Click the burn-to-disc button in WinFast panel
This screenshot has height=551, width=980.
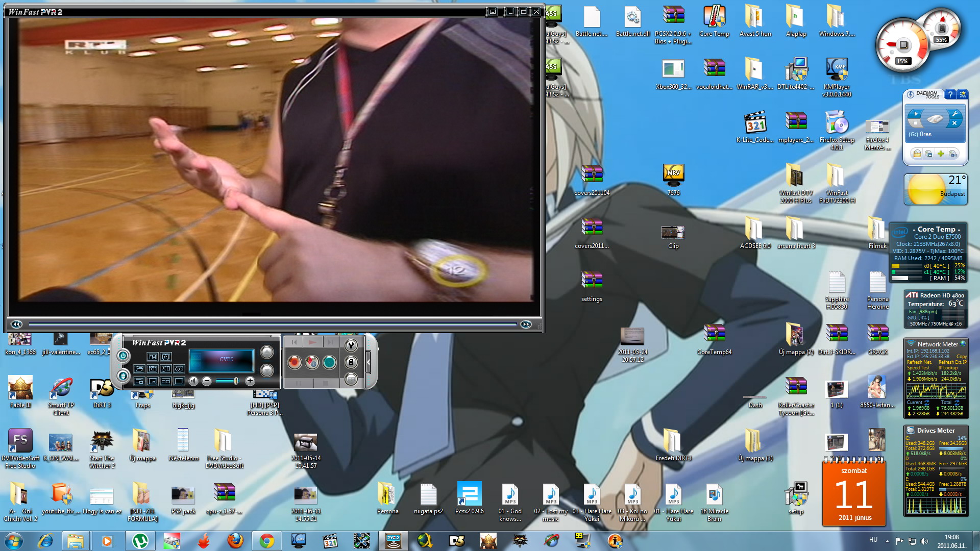[x=312, y=362]
